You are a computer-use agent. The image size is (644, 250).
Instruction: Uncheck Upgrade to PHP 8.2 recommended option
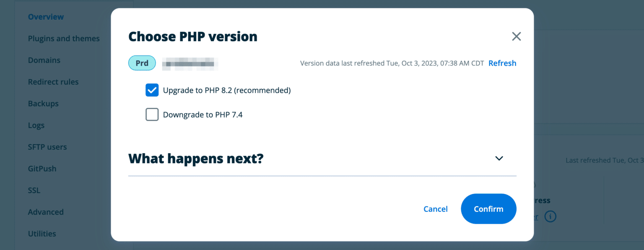[152, 90]
